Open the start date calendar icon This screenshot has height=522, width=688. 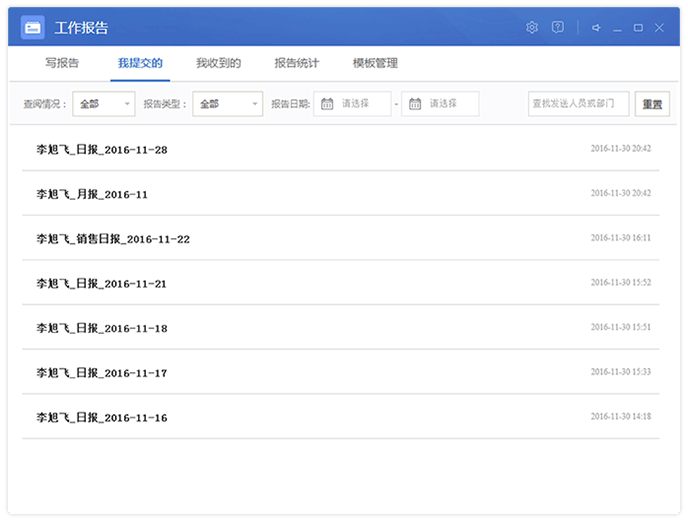tap(327, 104)
